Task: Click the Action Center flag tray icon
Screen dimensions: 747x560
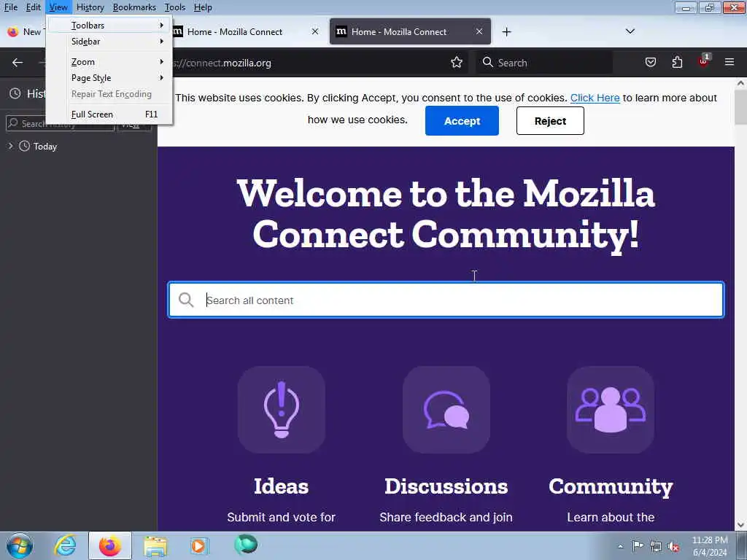Action: point(638,545)
